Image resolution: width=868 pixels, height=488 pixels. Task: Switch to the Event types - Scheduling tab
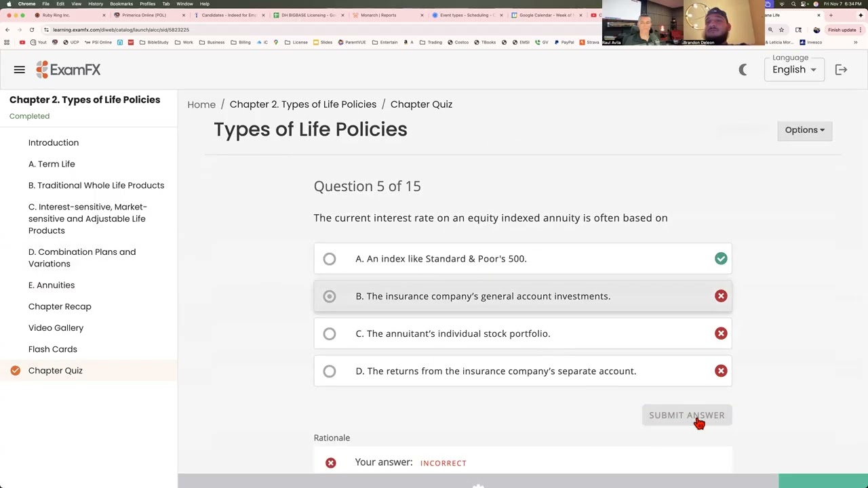pos(467,15)
